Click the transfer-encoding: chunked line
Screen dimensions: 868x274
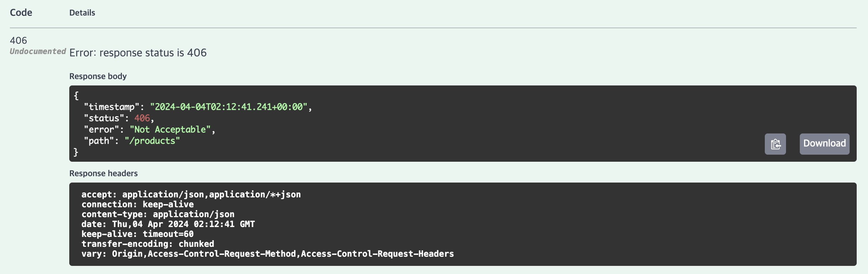point(148,244)
